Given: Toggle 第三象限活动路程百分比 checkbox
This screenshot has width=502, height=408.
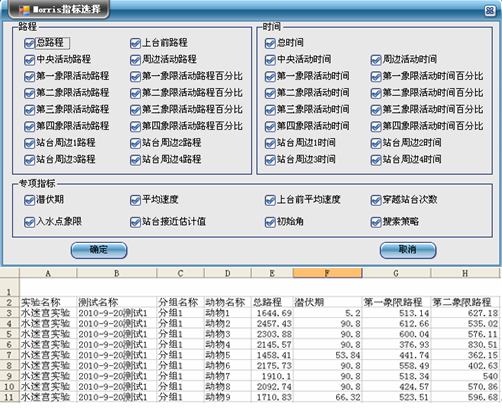Looking at the screenshot, I should click(135, 110).
